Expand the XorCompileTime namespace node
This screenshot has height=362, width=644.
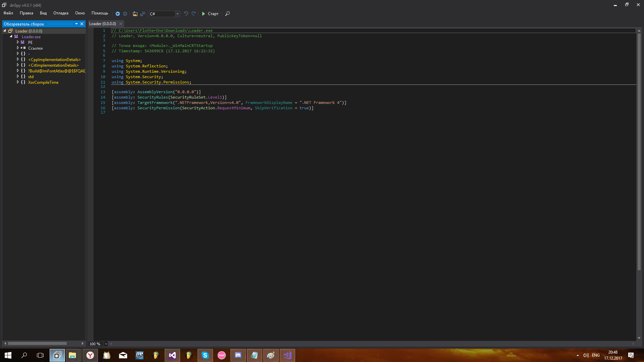coord(18,82)
